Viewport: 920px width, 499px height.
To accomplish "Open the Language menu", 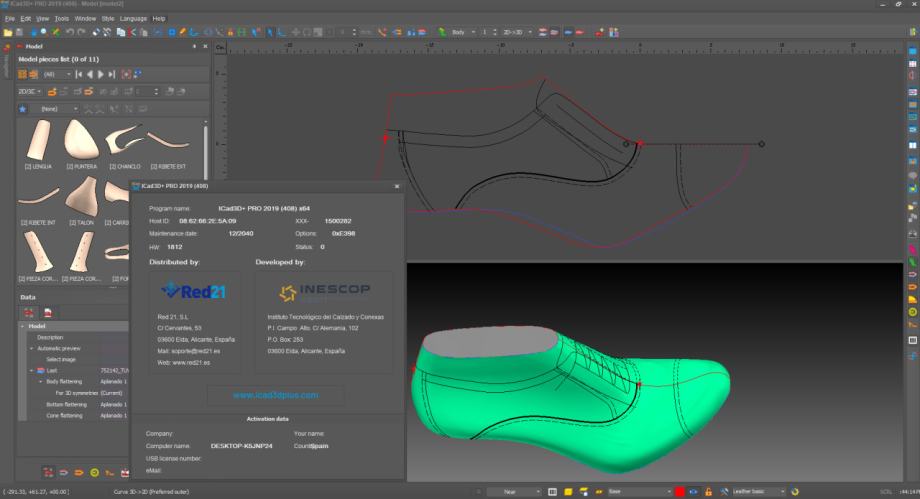I will (x=133, y=18).
